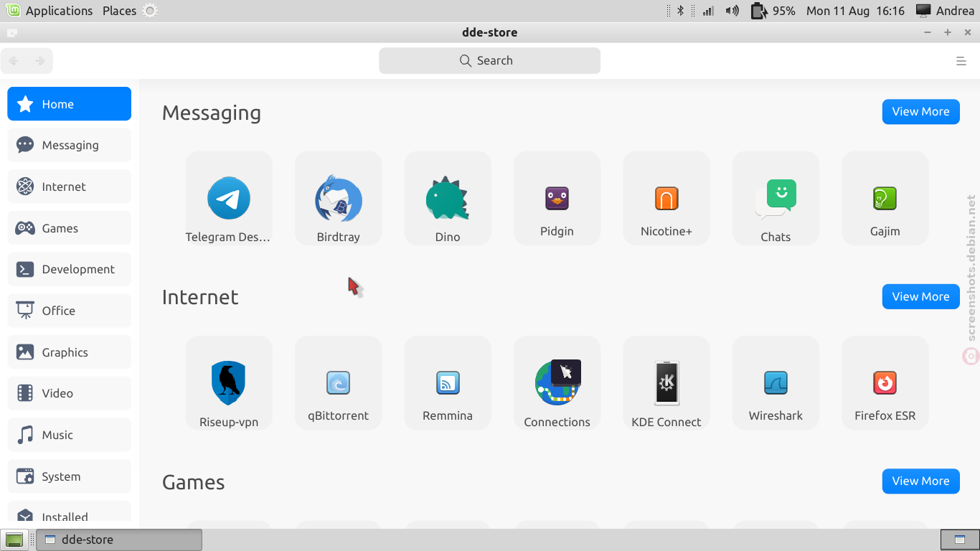The image size is (980, 551).
Task: Open the Remmina app tile
Action: pyautogui.click(x=448, y=383)
